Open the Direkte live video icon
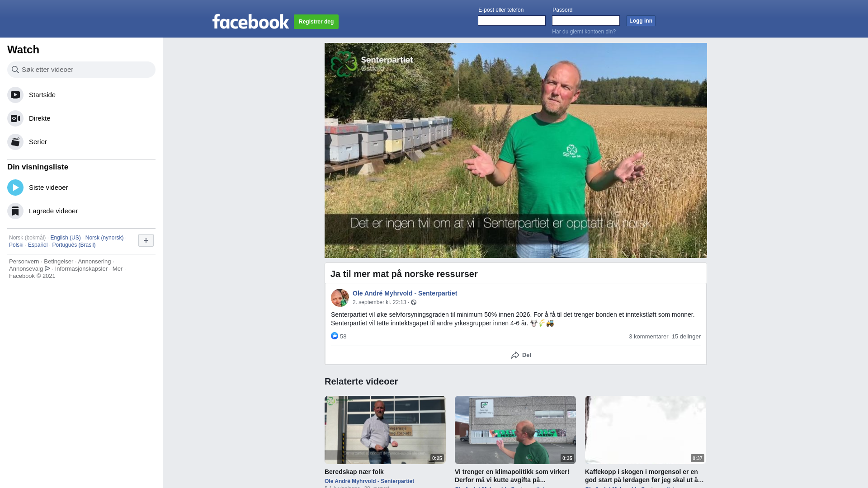This screenshot has height=488, width=868. coord(15,118)
